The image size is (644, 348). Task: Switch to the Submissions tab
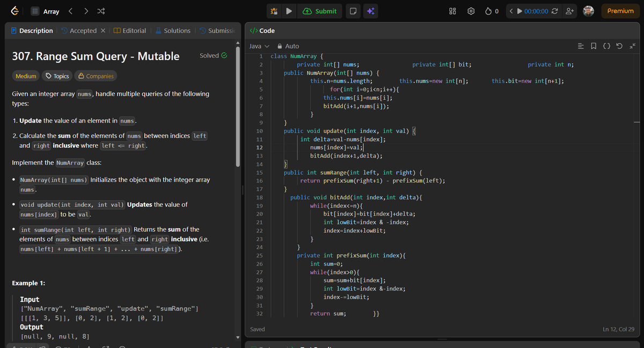point(217,31)
